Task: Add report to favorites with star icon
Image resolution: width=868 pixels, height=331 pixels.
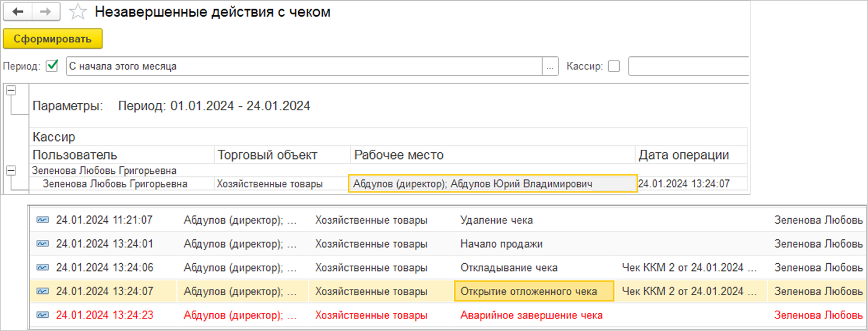Action: click(78, 12)
